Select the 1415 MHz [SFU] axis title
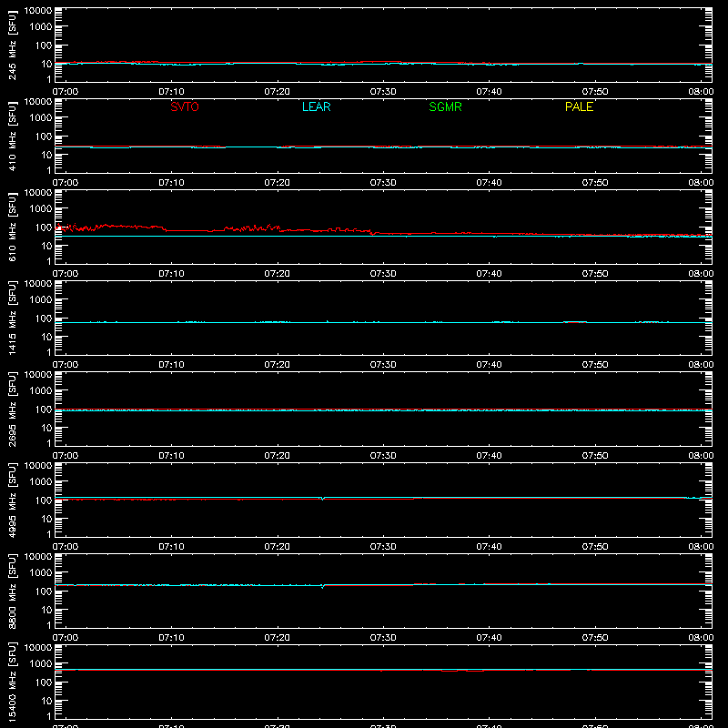 click(13, 318)
